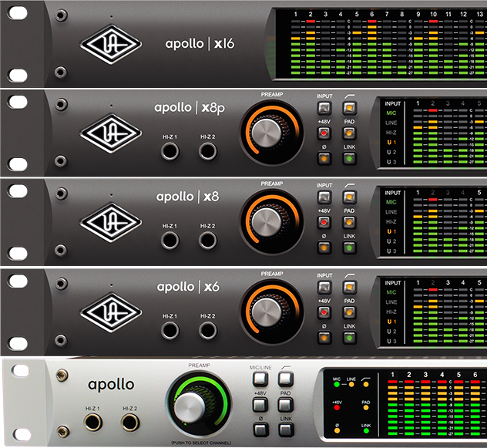Click the MIC indicator on apollo x8p display
This screenshot has width=487, height=448.
(391, 113)
